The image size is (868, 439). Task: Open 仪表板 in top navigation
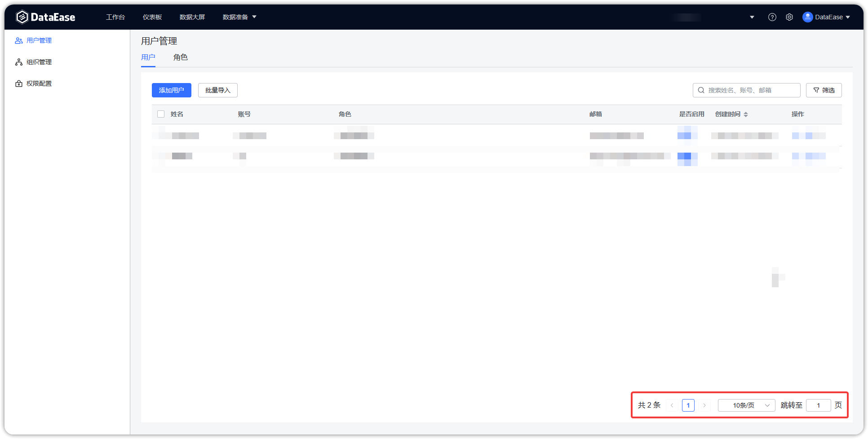pos(152,17)
